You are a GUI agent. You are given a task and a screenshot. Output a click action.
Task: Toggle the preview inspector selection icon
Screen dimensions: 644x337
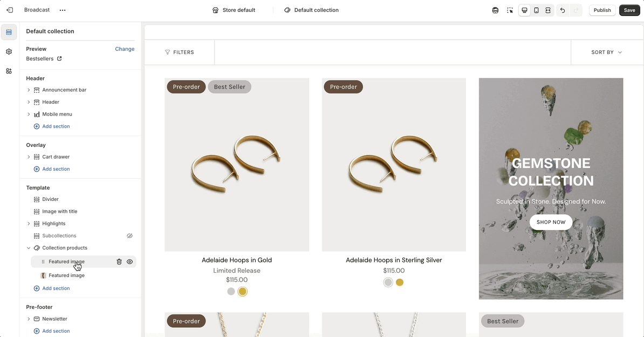click(510, 10)
